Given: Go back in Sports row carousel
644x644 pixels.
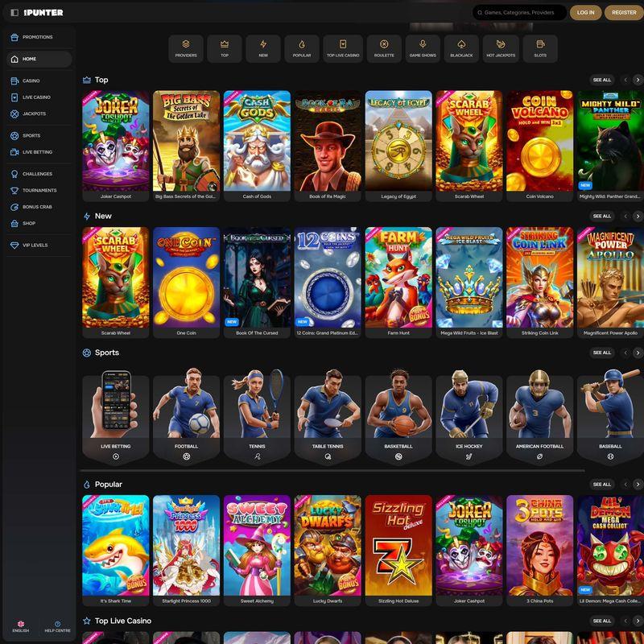Looking at the screenshot, I should tap(625, 353).
